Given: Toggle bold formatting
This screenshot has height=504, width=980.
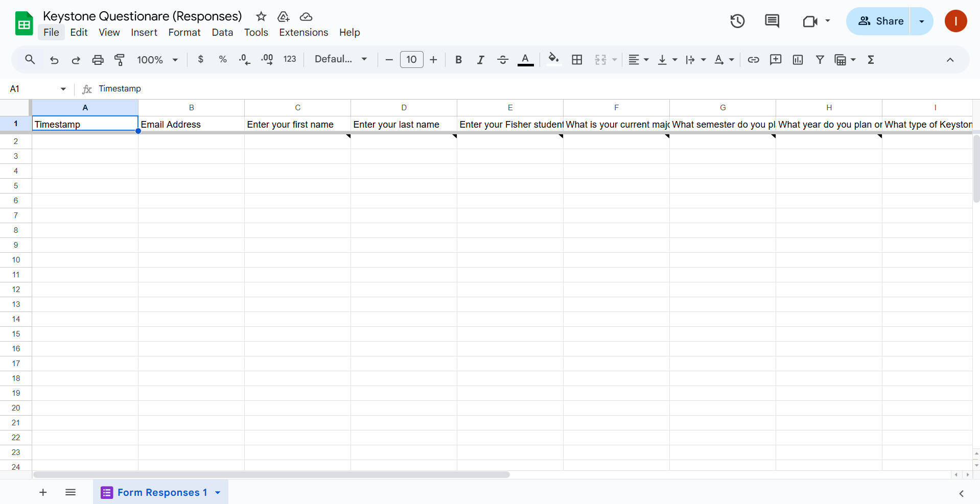Looking at the screenshot, I should 458,60.
